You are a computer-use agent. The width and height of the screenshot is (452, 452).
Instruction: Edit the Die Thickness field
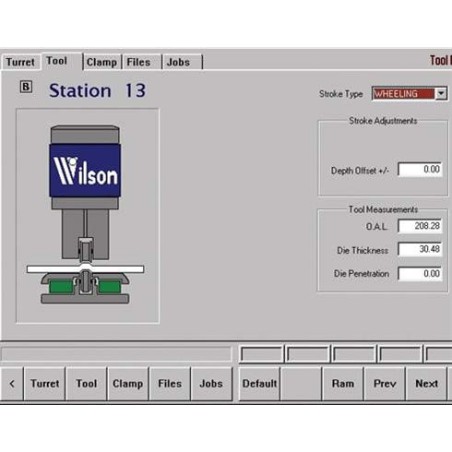point(420,249)
